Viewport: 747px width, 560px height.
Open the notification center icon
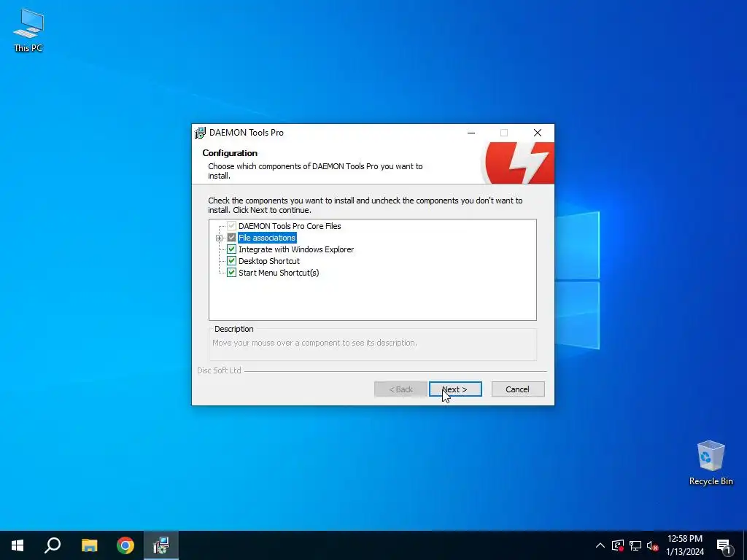pyautogui.click(x=724, y=545)
